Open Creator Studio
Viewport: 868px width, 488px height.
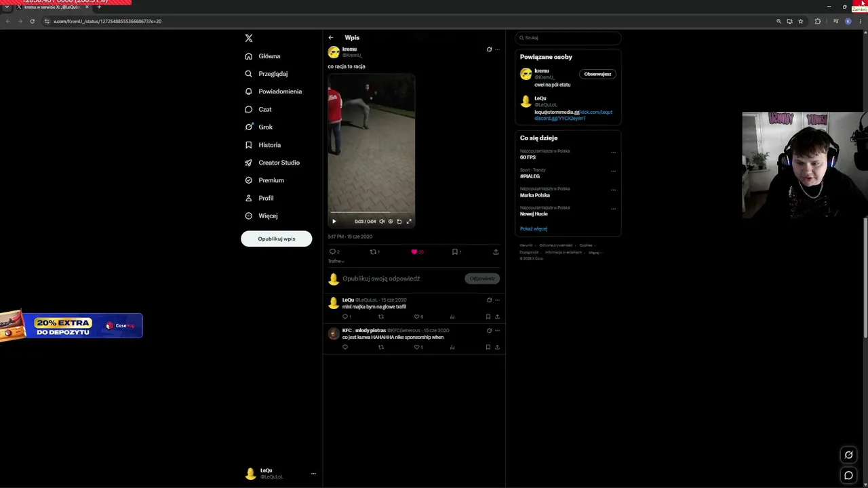272,163
